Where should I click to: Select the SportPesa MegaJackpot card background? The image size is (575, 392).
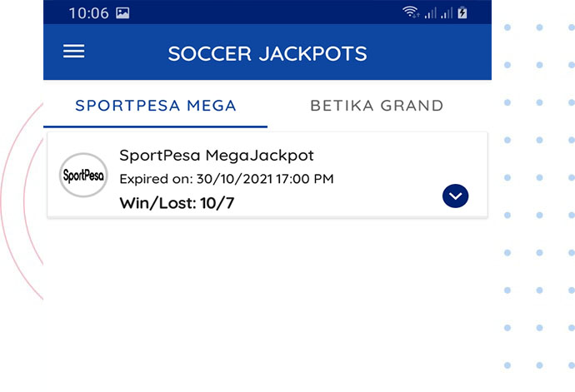[267, 175]
